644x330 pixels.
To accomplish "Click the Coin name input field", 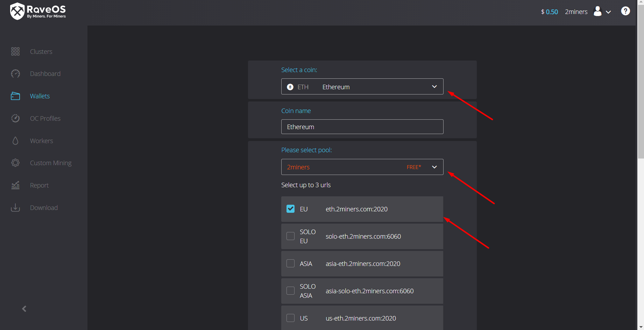I will pos(362,127).
